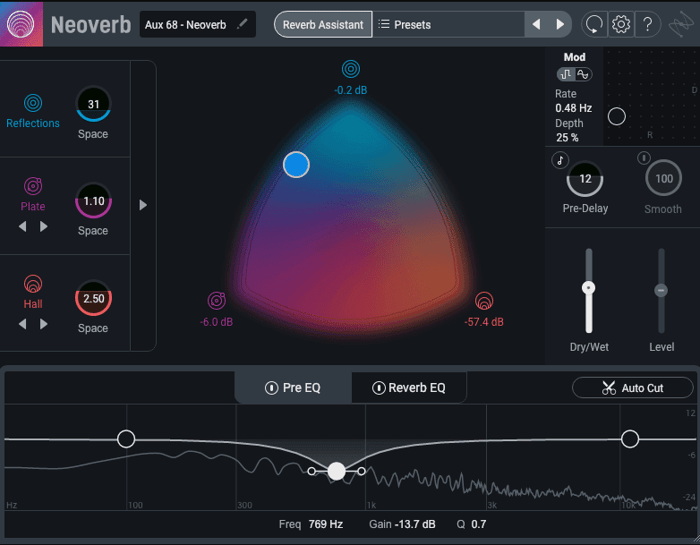
Task: Select the low EQ node near 100 Hz
Action: (x=126, y=439)
